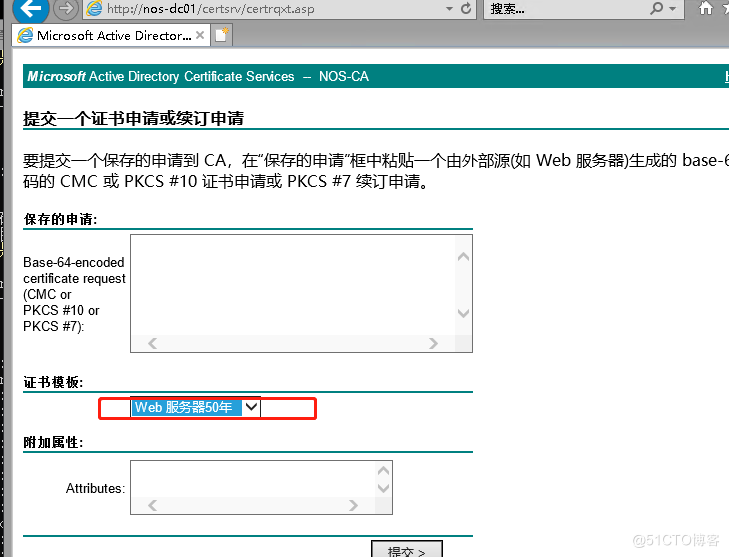Open a new tab with the blank tab button
The width and height of the screenshot is (729, 557).
(222, 35)
